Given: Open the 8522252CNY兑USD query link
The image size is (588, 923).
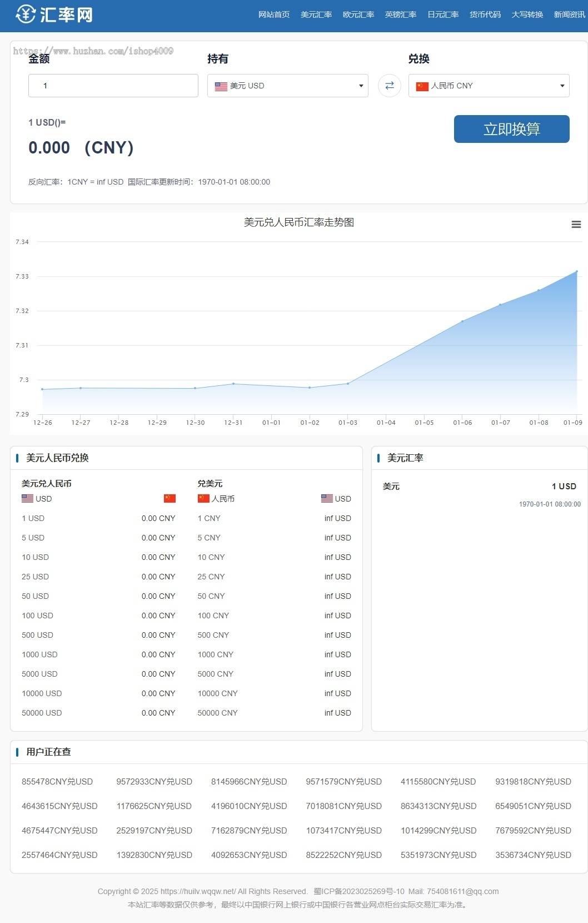Looking at the screenshot, I should [344, 855].
